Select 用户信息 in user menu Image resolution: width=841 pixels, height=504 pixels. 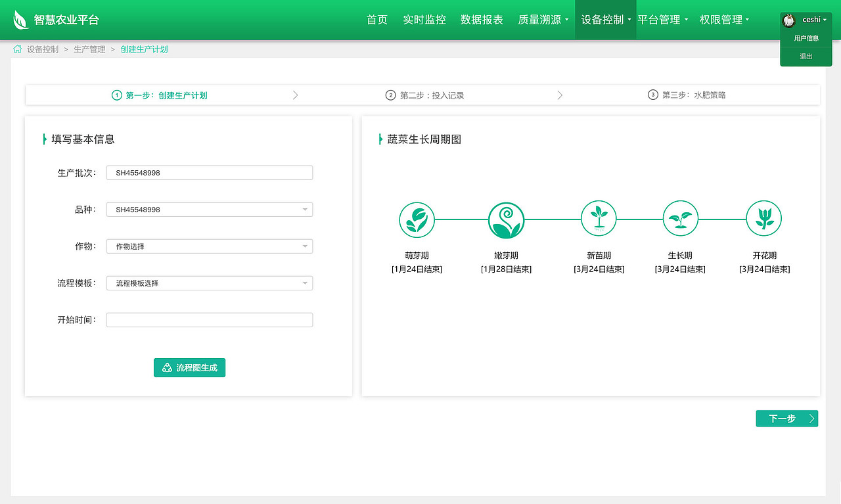pyautogui.click(x=806, y=38)
